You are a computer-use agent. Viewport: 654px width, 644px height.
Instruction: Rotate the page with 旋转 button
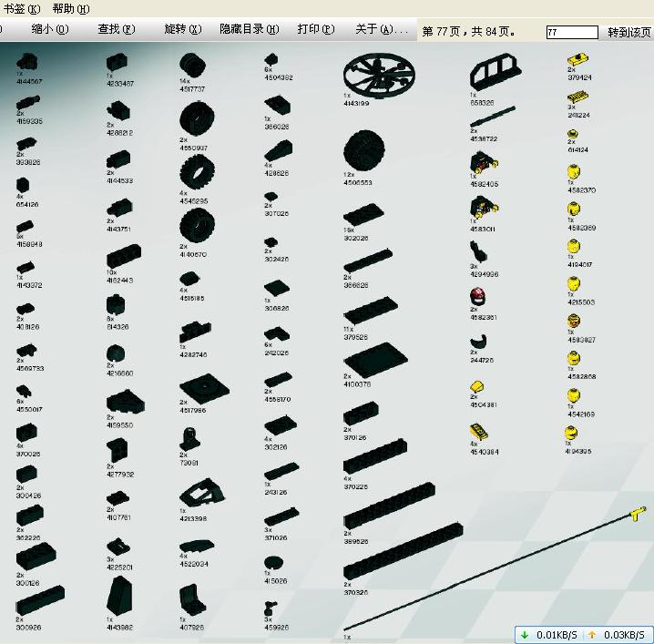182,29
